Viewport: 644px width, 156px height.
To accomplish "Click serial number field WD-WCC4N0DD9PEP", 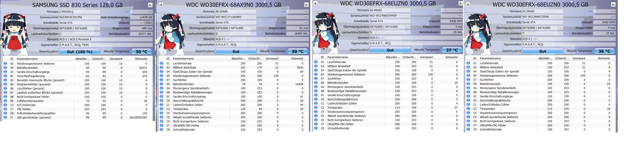I will pos(390,15).
